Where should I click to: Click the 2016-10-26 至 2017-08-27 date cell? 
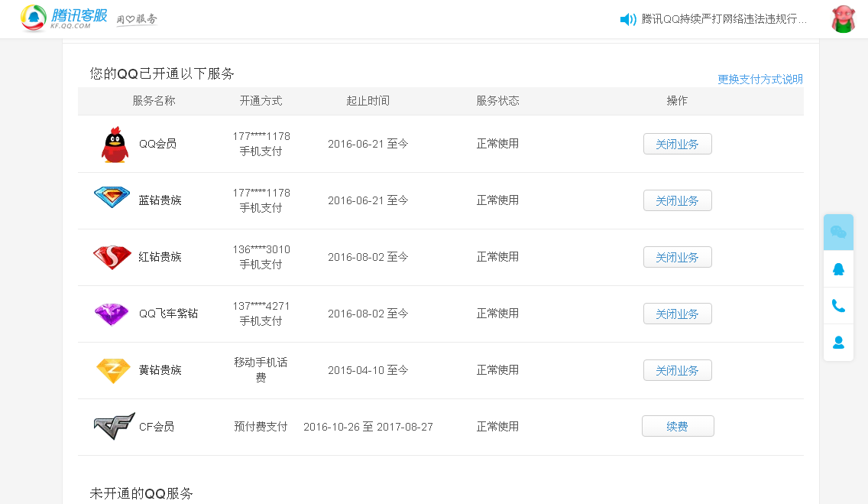(x=368, y=427)
